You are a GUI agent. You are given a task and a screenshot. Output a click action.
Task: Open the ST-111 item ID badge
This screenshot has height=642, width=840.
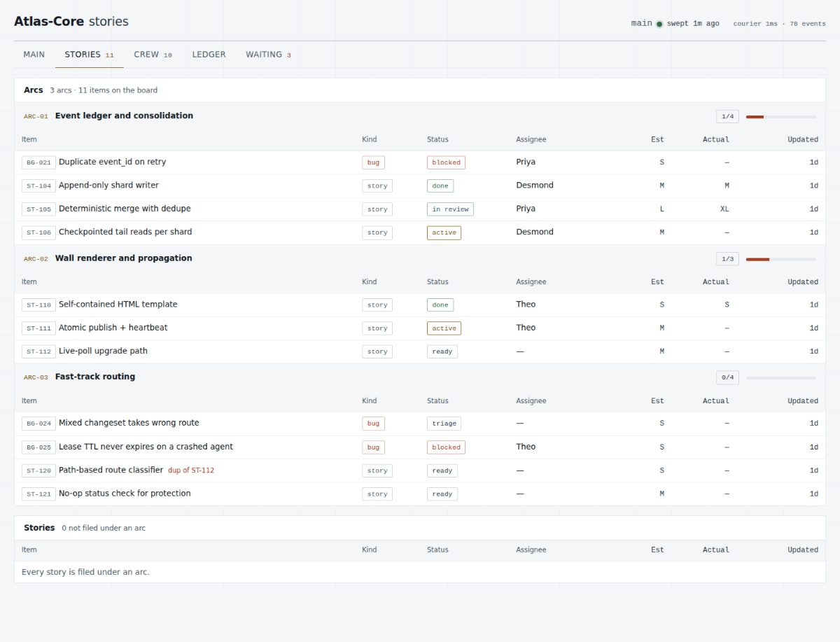point(38,328)
